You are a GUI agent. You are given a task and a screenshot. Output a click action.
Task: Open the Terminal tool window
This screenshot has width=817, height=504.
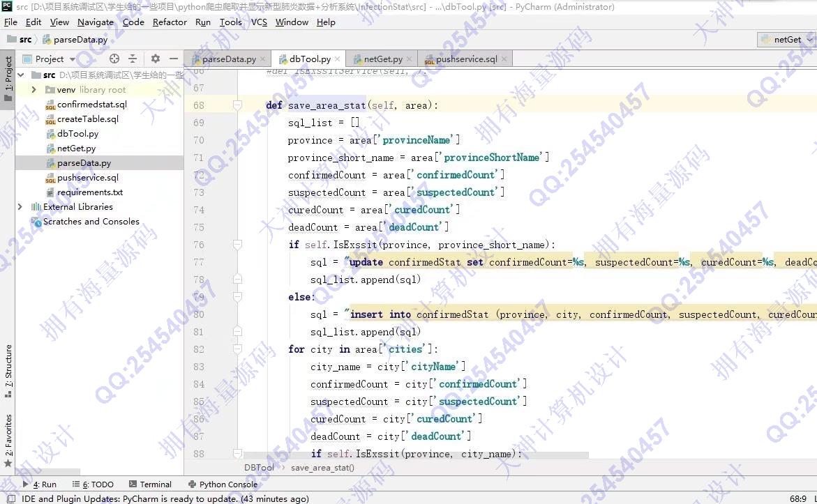pos(150,484)
